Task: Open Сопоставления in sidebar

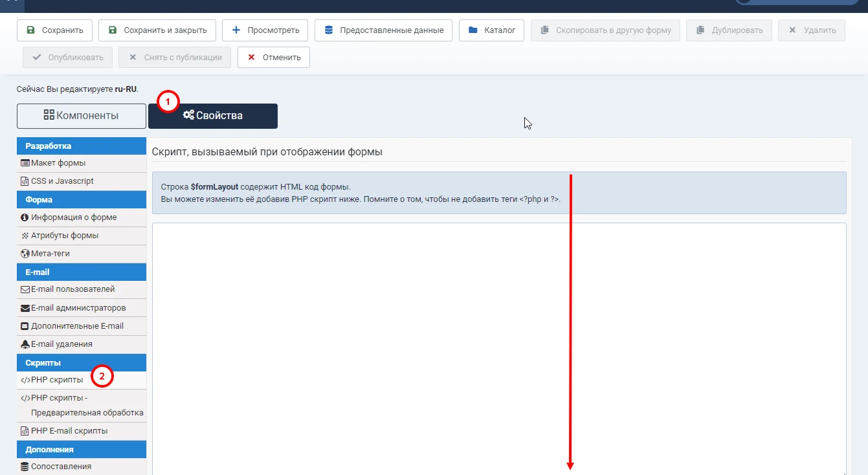Action: pyautogui.click(x=82, y=467)
